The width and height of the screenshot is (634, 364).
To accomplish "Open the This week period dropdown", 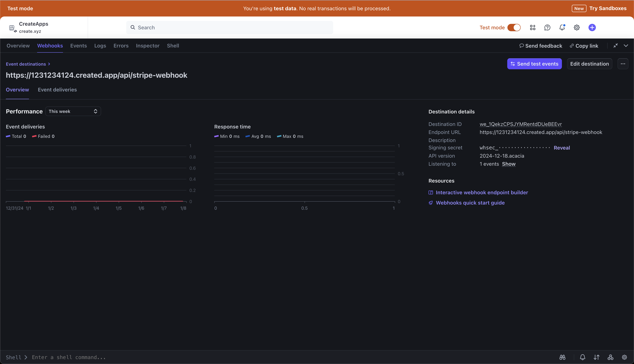I will (73, 111).
